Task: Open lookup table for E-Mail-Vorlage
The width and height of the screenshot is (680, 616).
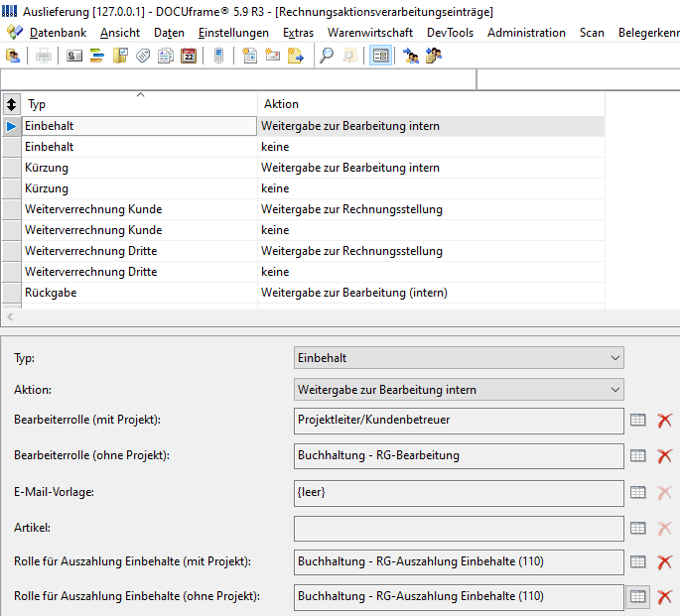Action: pyautogui.click(x=638, y=493)
